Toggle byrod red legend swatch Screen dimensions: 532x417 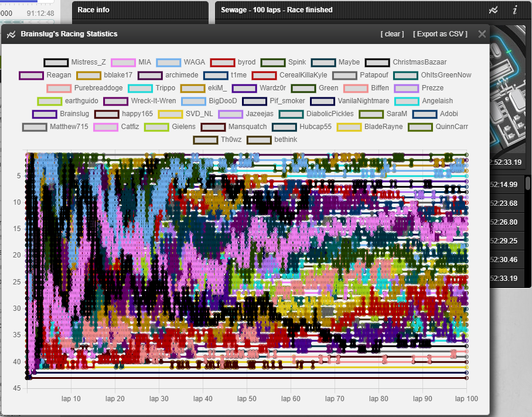(223, 63)
